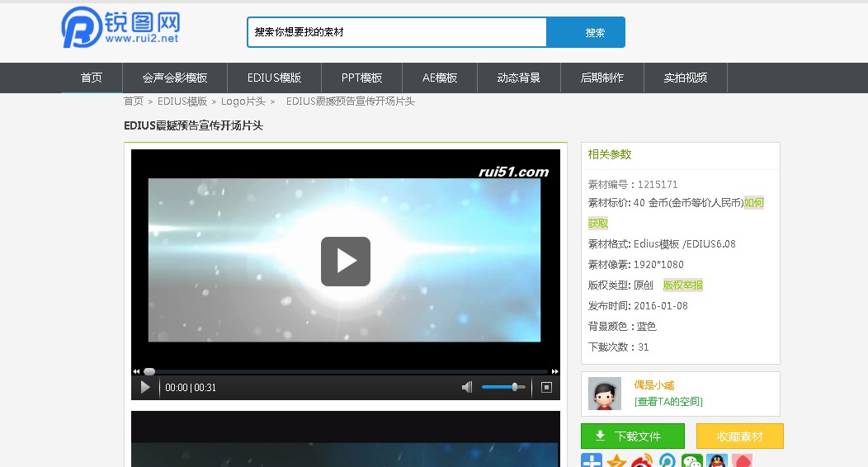The width and height of the screenshot is (868, 467).
Task: Start playback with the player bar play icon
Action: 145,387
